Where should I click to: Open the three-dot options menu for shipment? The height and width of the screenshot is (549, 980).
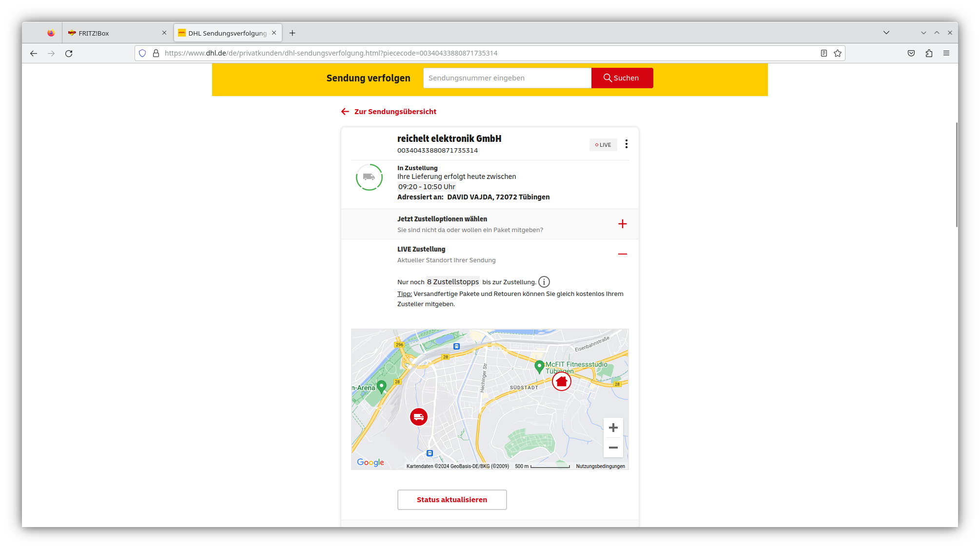click(x=627, y=144)
